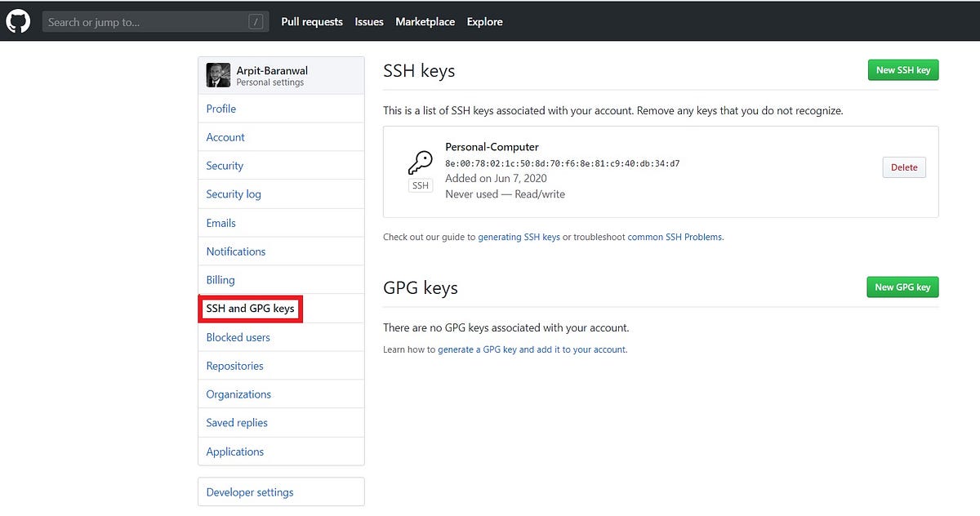Open the Issues page
The height and width of the screenshot is (516, 980).
tap(369, 22)
